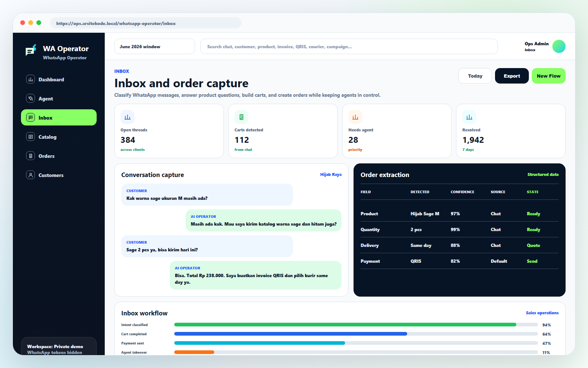Go to Catalog menu item
The width and height of the screenshot is (588, 368).
pyautogui.click(x=59, y=137)
